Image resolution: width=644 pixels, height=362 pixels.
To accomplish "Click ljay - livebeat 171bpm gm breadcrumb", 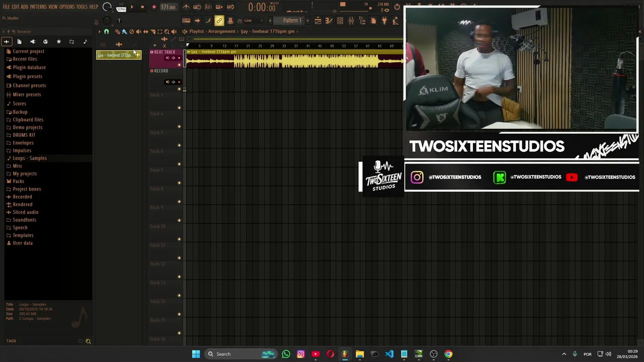I will [x=268, y=32].
